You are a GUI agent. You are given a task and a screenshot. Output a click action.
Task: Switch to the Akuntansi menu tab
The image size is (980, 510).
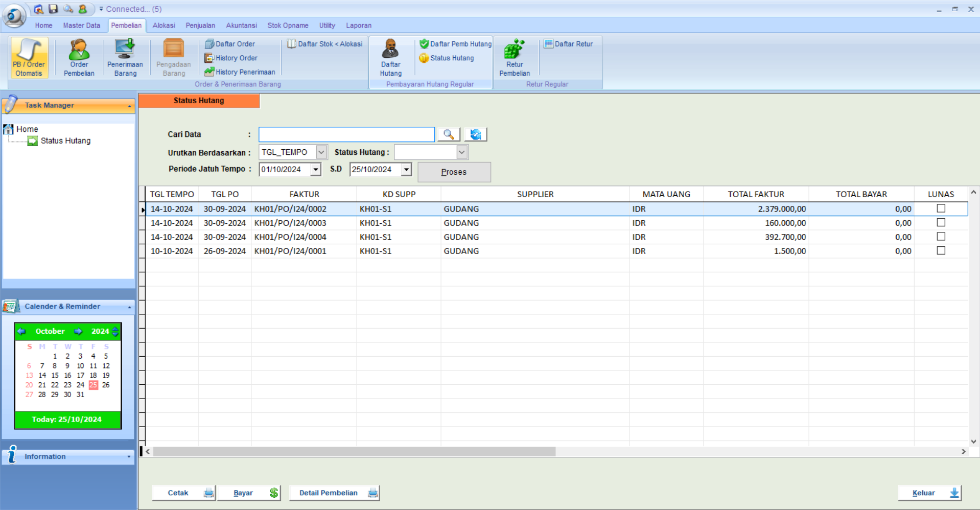click(x=241, y=26)
